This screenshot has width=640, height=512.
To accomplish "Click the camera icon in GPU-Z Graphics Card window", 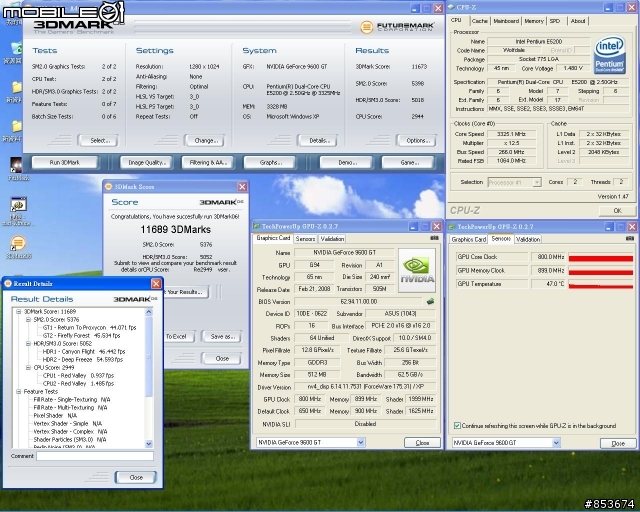I will (x=434, y=238).
